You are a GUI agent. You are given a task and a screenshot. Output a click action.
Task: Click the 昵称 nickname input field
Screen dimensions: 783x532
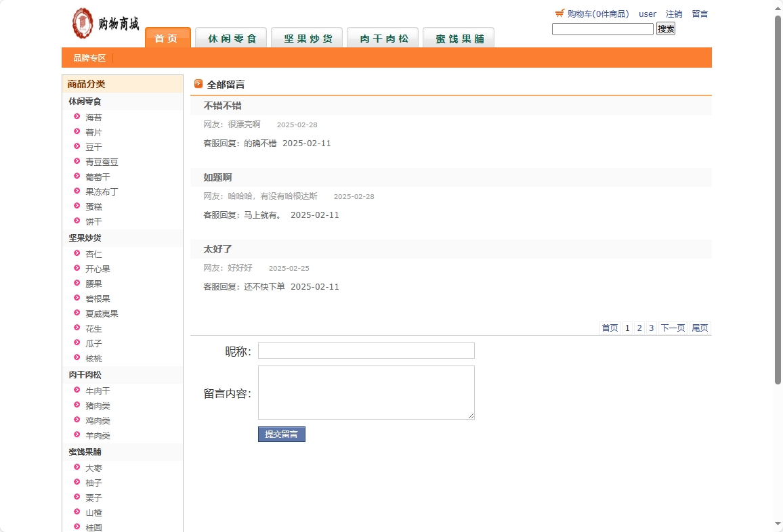pyautogui.click(x=366, y=350)
